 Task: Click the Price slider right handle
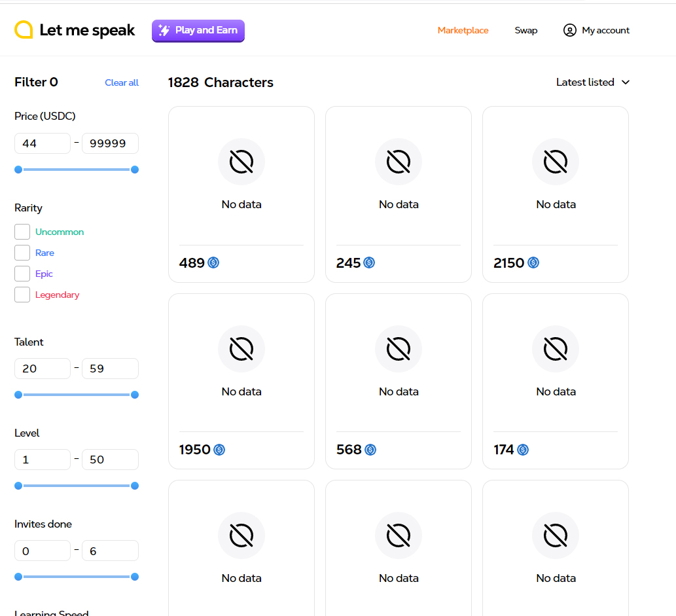pos(135,170)
